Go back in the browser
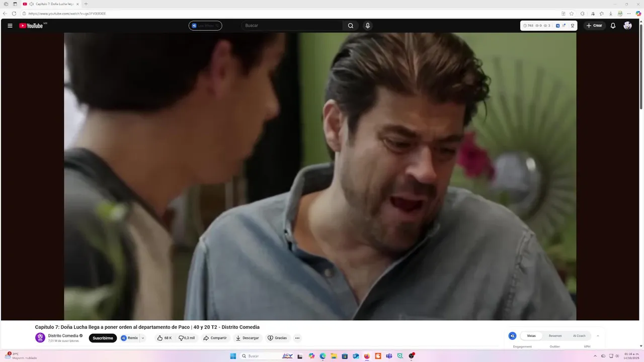This screenshot has width=644, height=362. [5, 14]
